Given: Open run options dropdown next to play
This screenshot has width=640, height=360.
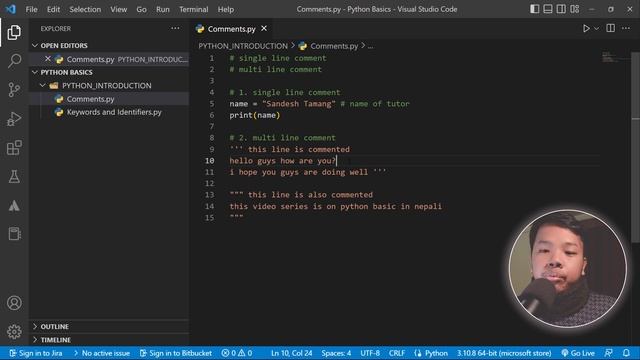Looking at the screenshot, I should pyautogui.click(x=597, y=29).
